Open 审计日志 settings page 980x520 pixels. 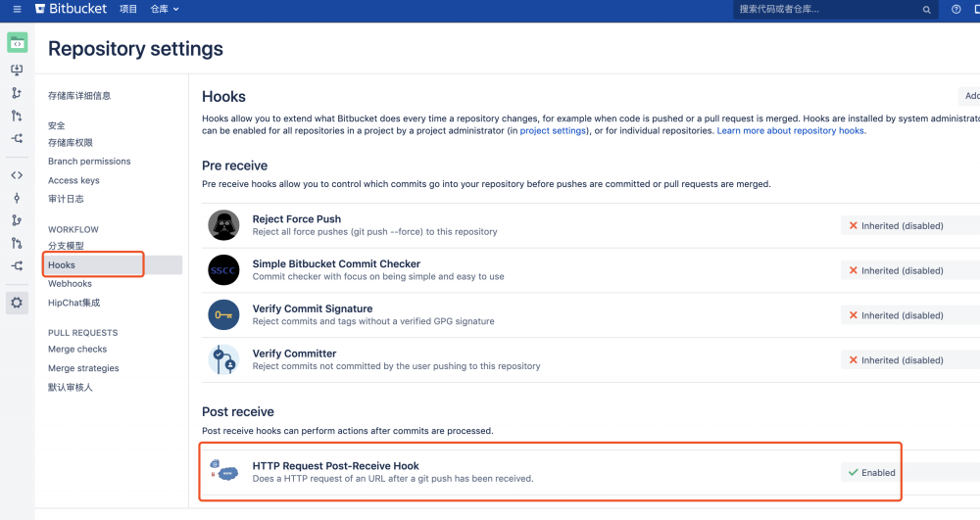click(66, 199)
